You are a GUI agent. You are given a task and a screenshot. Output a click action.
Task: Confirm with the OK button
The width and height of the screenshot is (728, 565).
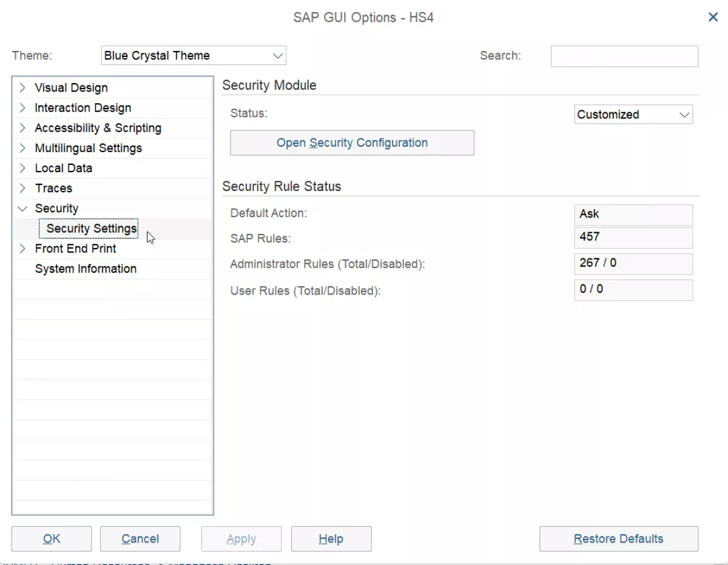(x=52, y=539)
